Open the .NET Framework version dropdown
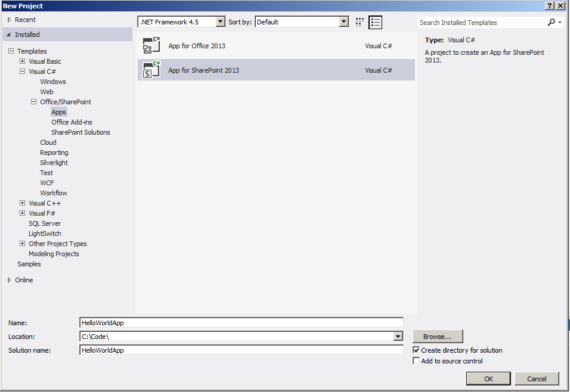 pyautogui.click(x=221, y=22)
